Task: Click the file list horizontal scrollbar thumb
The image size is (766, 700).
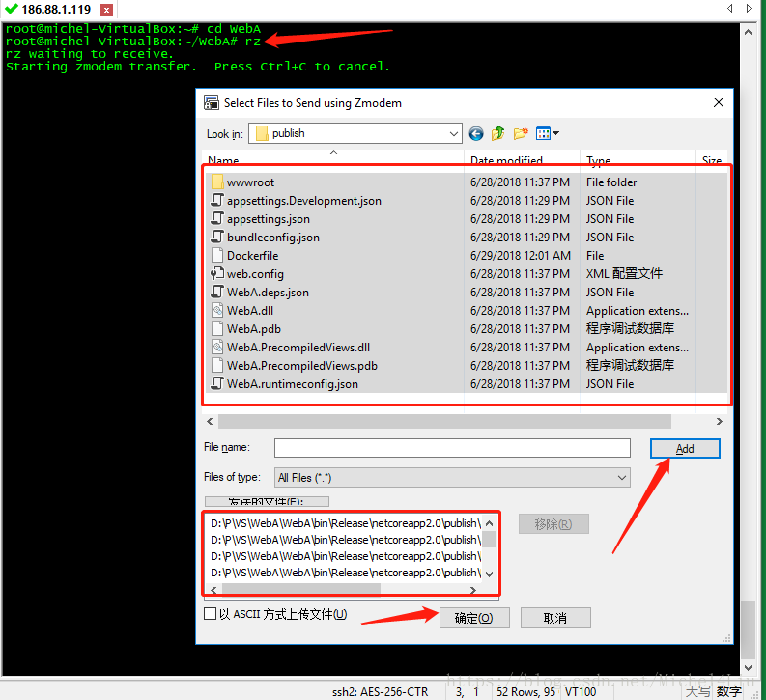Action: [444, 421]
